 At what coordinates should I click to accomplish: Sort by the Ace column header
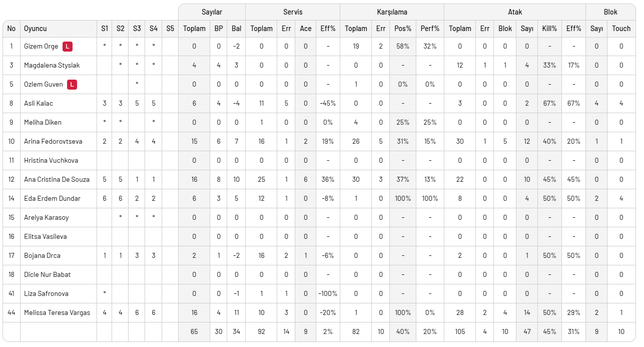[x=305, y=29]
